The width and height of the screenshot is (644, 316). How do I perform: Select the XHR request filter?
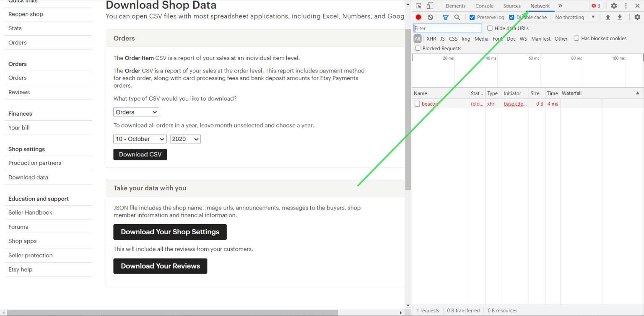click(x=431, y=39)
